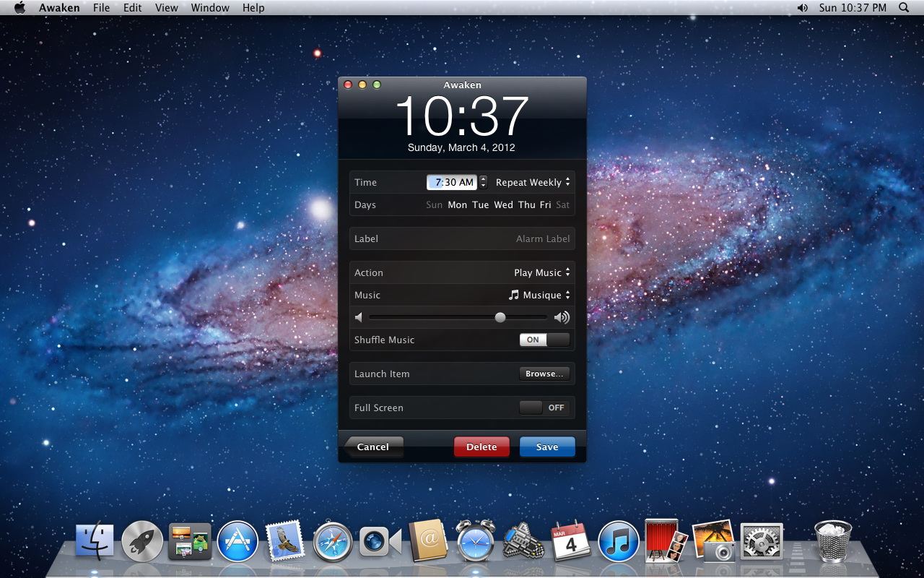Open the Mac App Store dock icon
924x578 pixels.
click(237, 541)
